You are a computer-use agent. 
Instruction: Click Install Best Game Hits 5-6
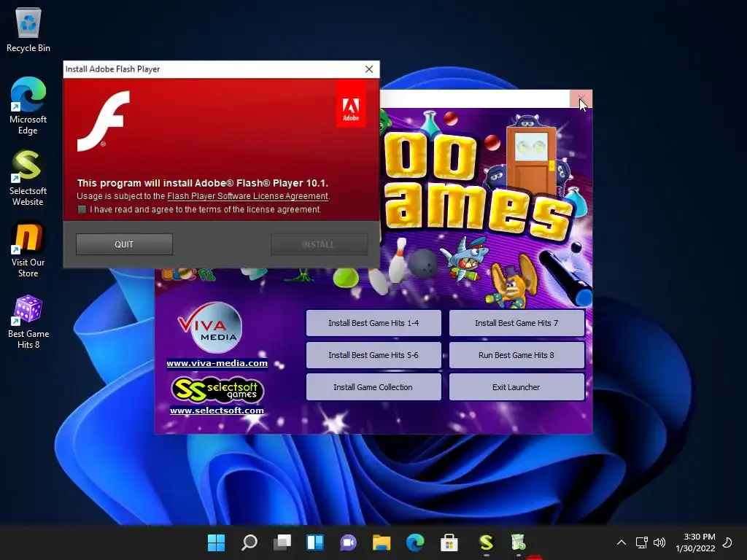pos(373,355)
